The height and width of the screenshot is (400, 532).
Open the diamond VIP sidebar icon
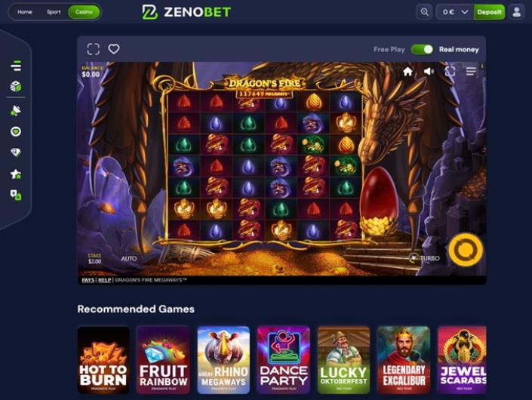[x=16, y=152]
